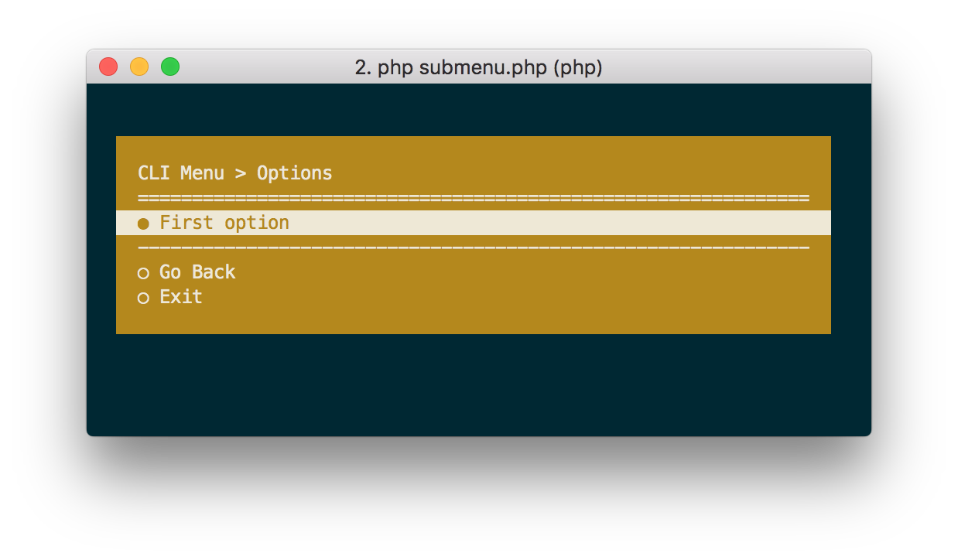
Task: Click the dashed separator below First option
Action: coord(473,248)
